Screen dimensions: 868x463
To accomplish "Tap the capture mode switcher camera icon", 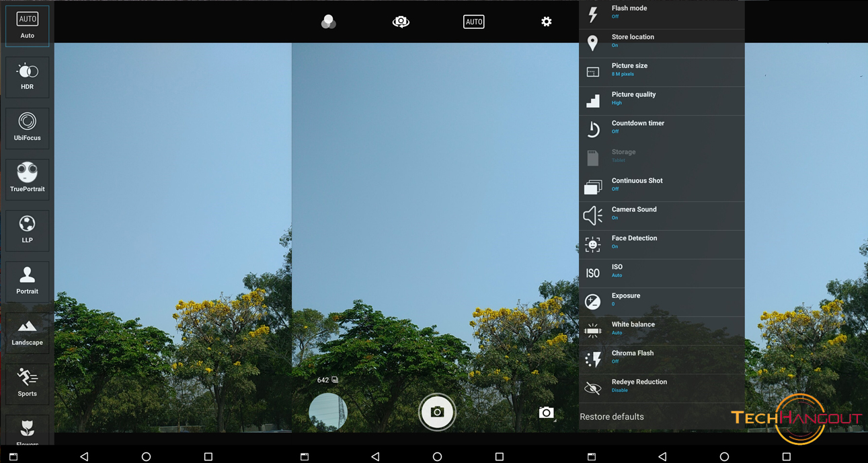I will 547,413.
